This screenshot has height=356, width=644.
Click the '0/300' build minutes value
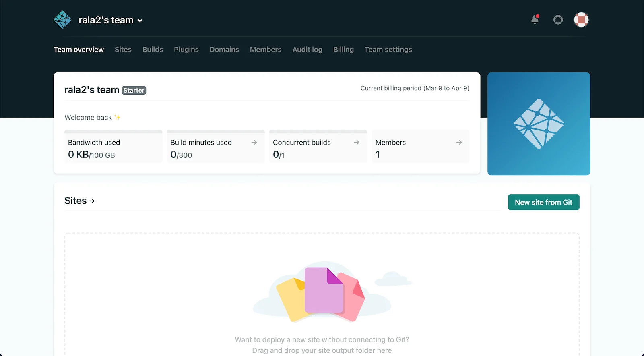[181, 155]
